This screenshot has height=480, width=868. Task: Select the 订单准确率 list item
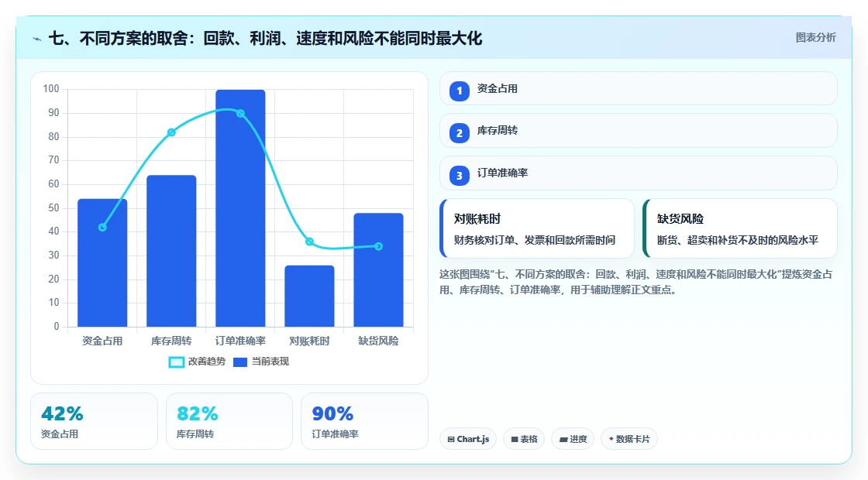639,173
